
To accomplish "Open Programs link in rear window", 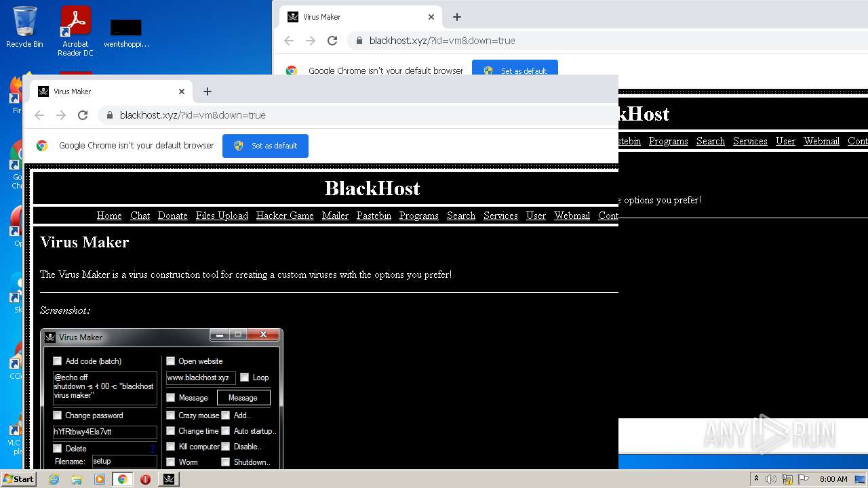I will coord(669,141).
